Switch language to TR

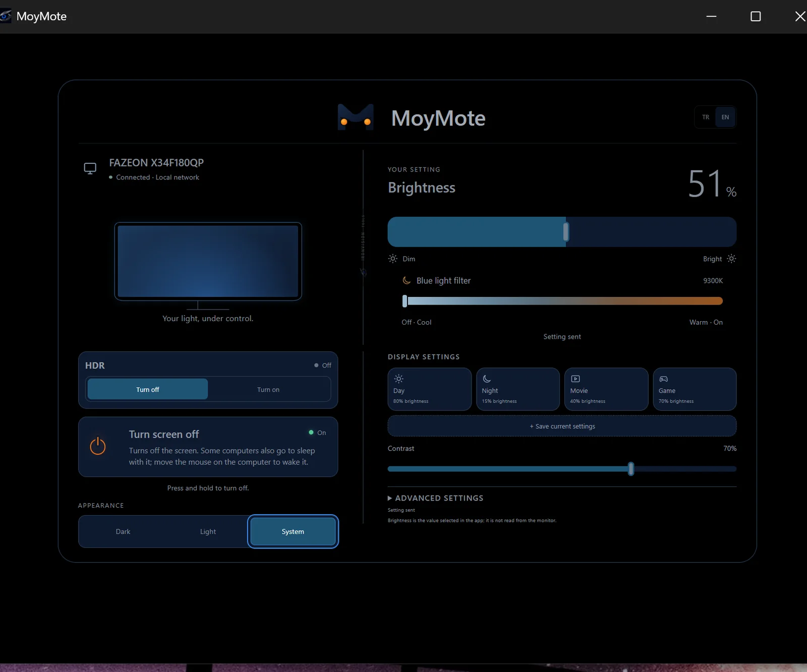tap(706, 117)
